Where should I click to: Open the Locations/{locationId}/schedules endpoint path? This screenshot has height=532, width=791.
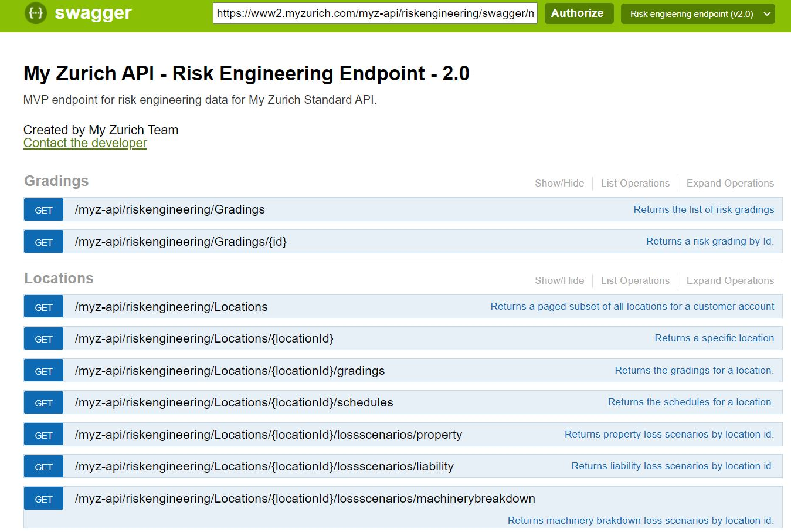coord(234,402)
